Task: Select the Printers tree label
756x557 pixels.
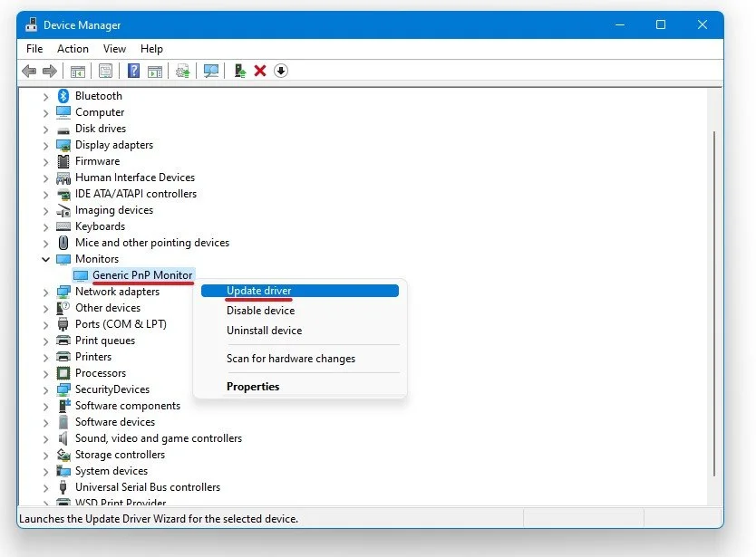Action: click(93, 357)
